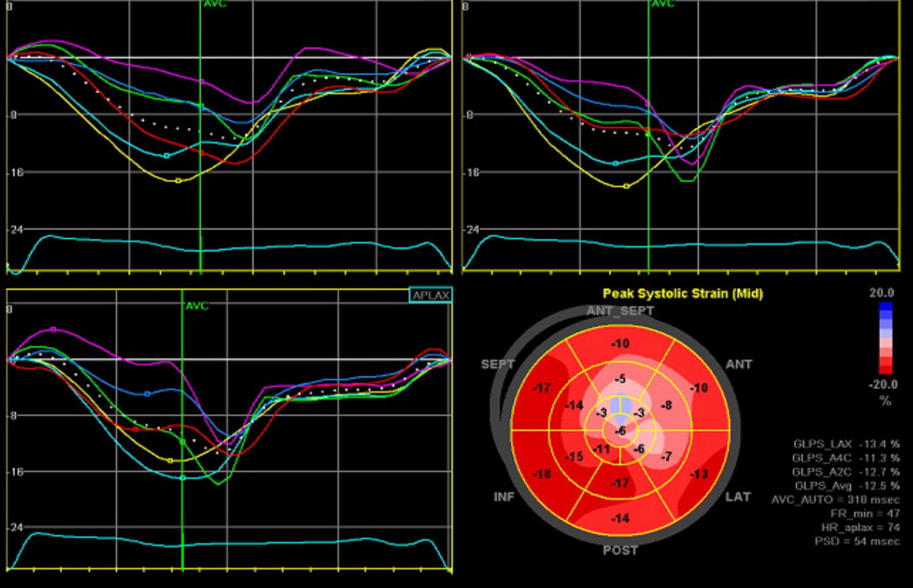Click the ANT_SEPT bull's-eye label
The height and width of the screenshot is (588, 913).
point(620,311)
